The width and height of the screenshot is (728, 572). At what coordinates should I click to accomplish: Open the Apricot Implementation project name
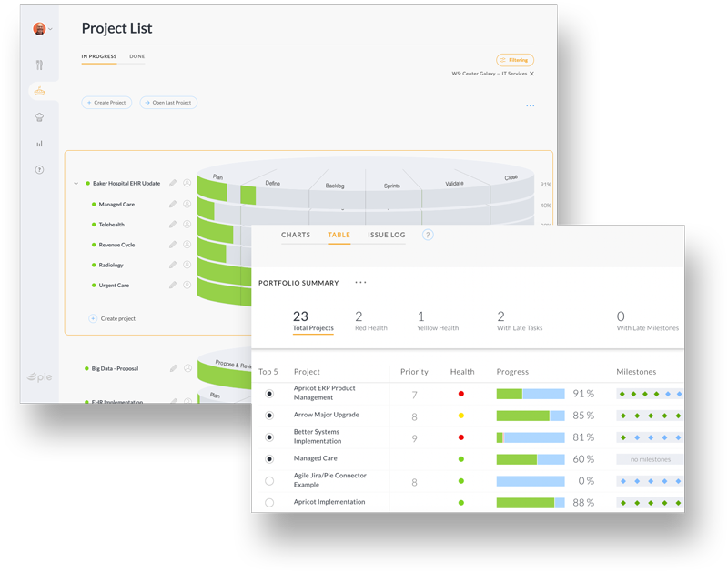[329, 502]
